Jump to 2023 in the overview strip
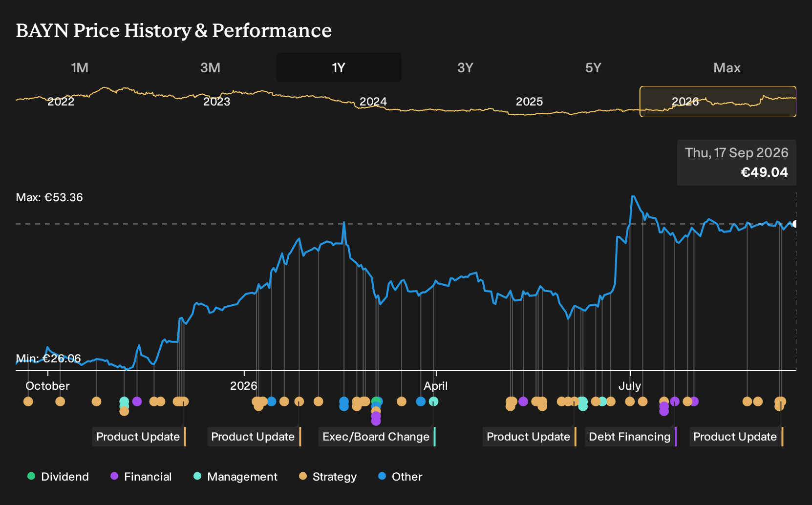Viewport: 812px width, 505px height. coord(216,102)
